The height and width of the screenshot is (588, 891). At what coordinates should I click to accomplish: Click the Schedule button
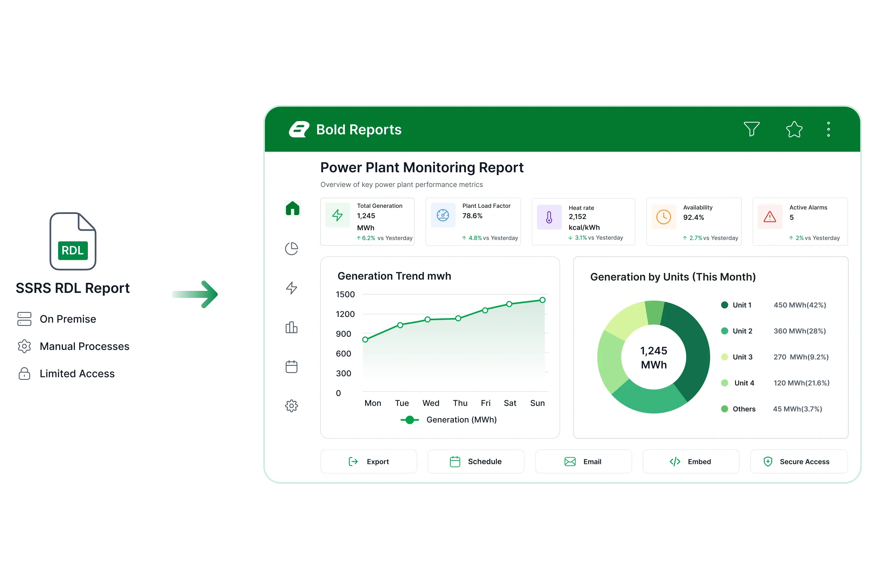coord(475,461)
